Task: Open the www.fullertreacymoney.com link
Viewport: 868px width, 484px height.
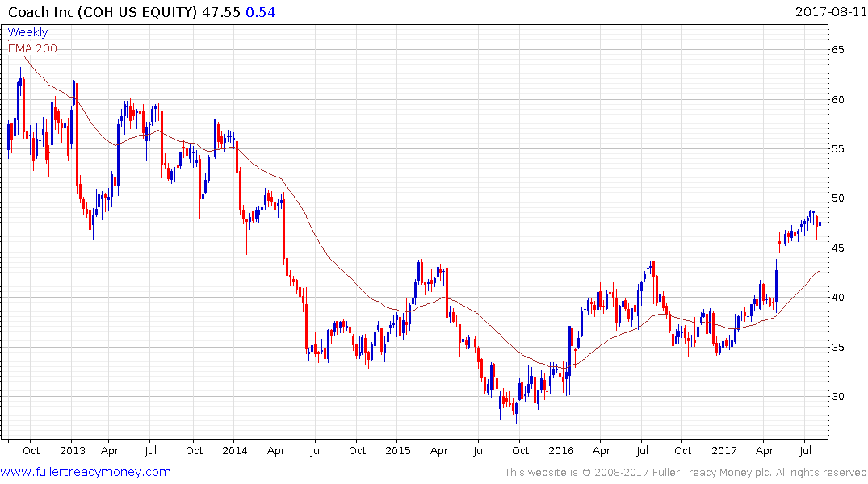Action: pos(86,472)
